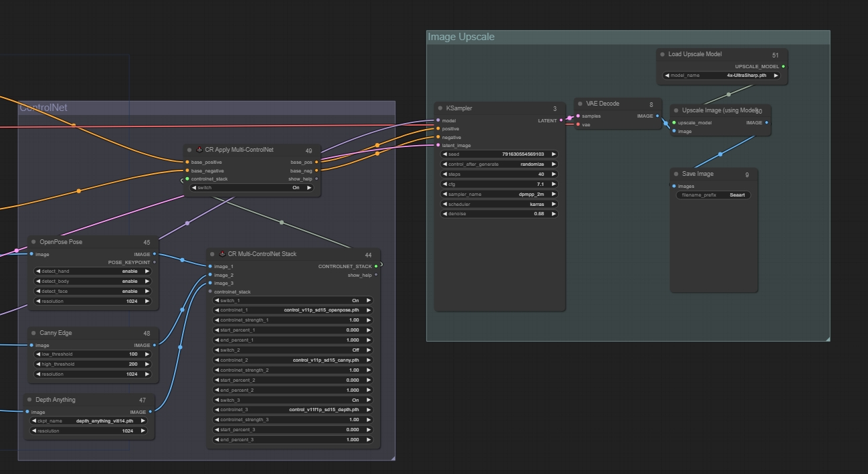Click the CONTROLNET_STACK output port
This screenshot has height=474, width=868.
376,266
